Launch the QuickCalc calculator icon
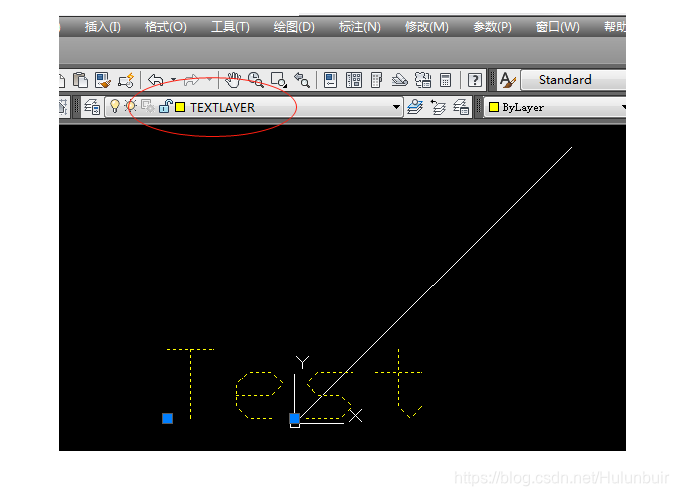The width and height of the screenshot is (679, 496). [x=445, y=80]
